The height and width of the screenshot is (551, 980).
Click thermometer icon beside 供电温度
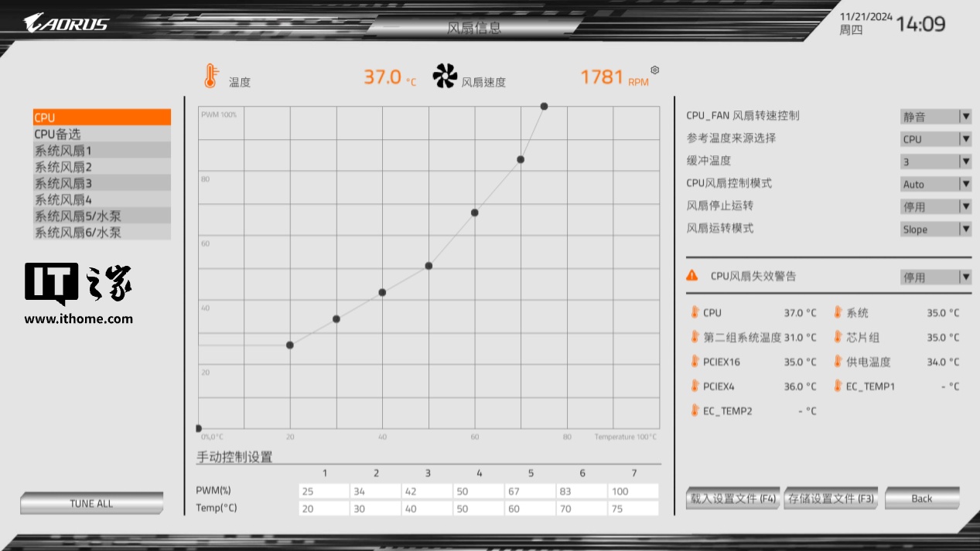coord(838,362)
